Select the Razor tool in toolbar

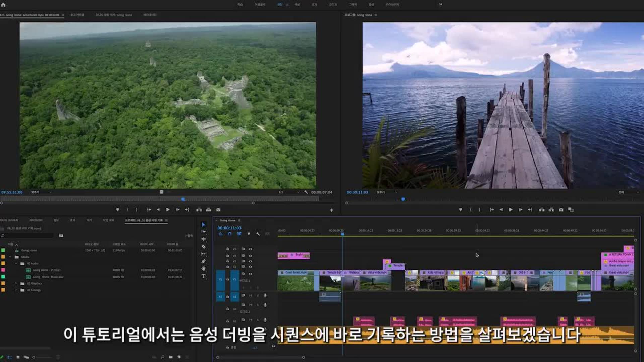pyautogui.click(x=203, y=247)
